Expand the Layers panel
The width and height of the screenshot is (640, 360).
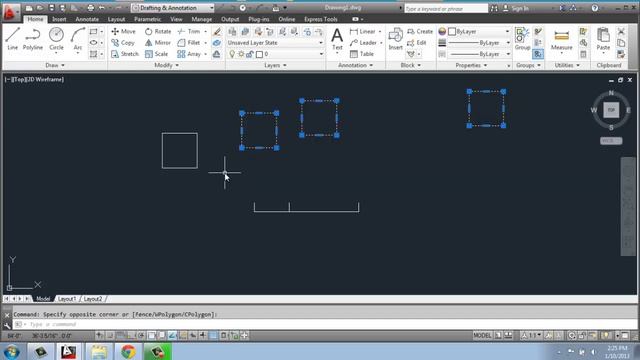[x=275, y=65]
